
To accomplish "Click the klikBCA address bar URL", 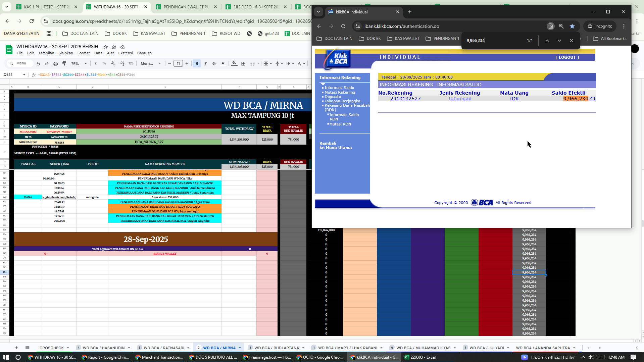I will pos(402,26).
